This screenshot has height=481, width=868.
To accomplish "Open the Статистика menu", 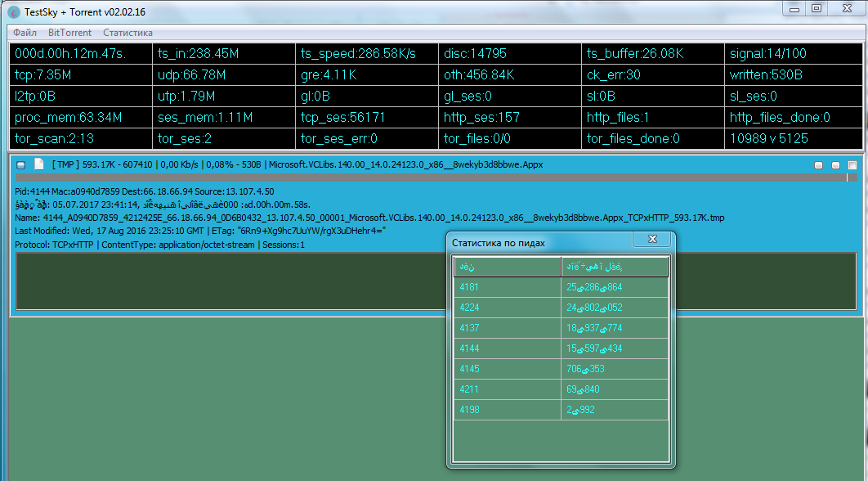I will pos(128,33).
